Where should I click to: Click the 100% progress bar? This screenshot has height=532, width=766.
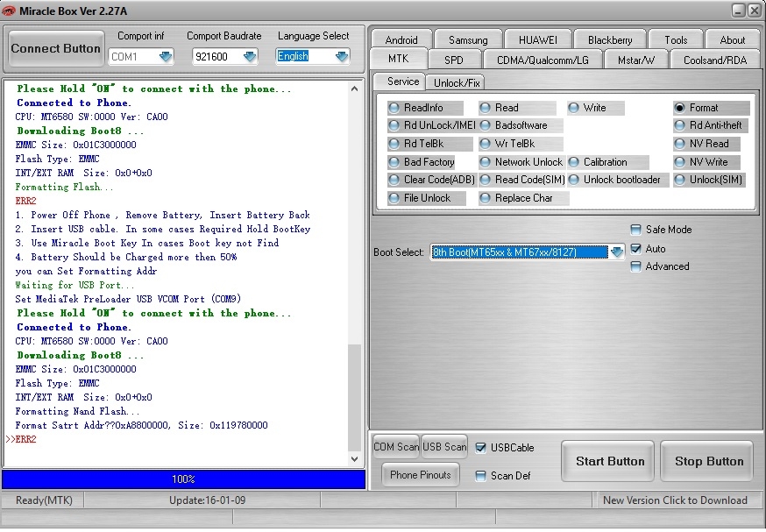(x=183, y=479)
